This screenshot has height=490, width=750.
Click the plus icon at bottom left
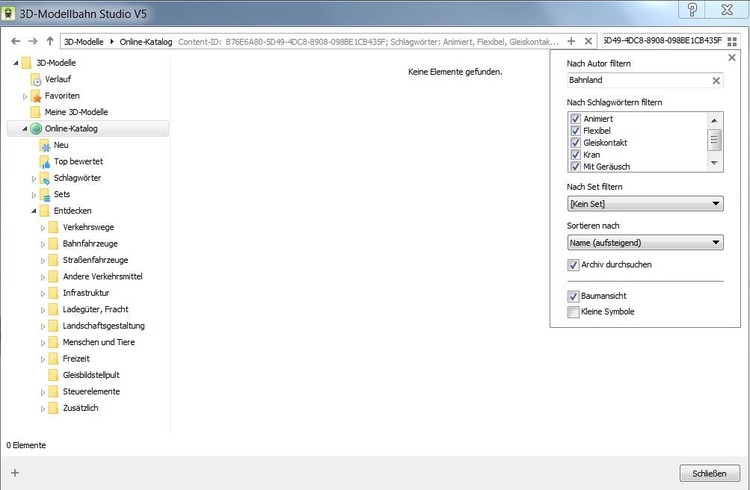tap(15, 473)
